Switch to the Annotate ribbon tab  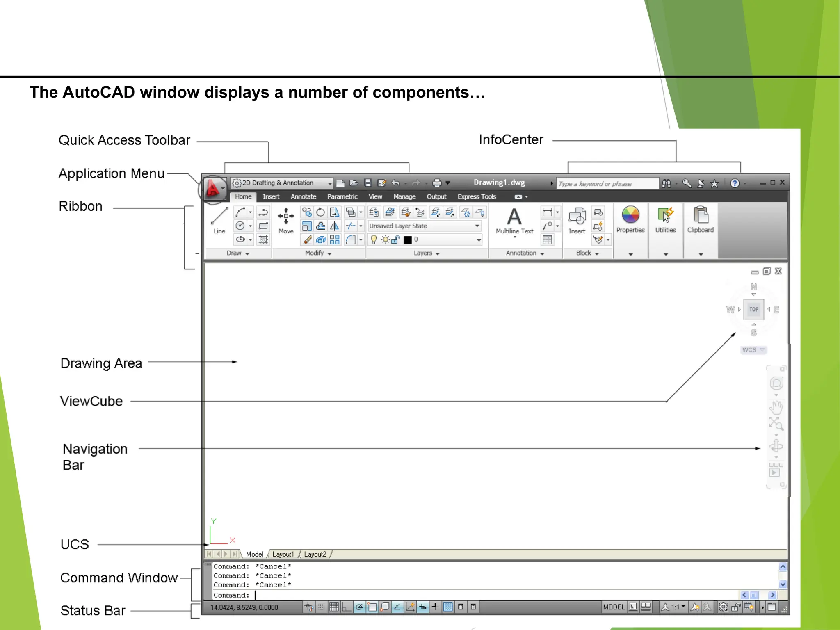tap(304, 197)
